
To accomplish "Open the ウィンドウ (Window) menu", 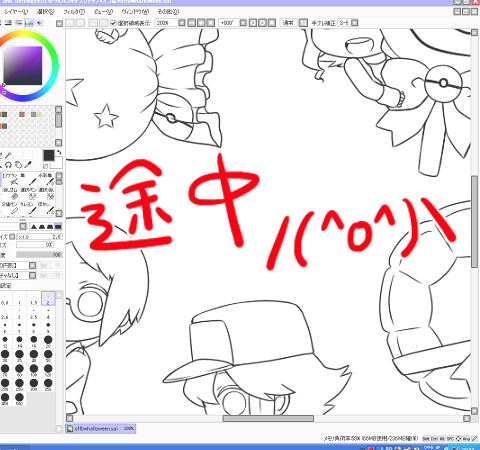I will [x=135, y=12].
